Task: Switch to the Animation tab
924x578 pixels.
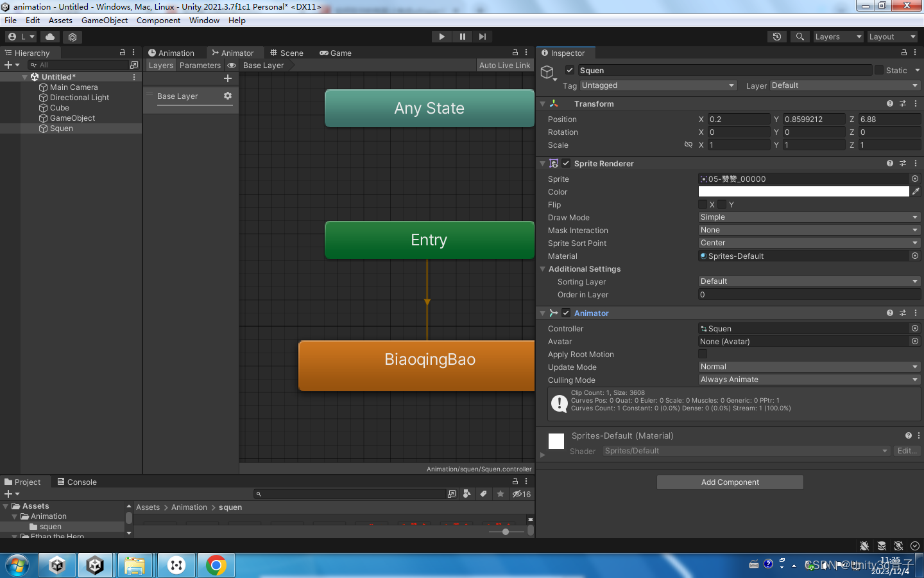Action: click(171, 53)
